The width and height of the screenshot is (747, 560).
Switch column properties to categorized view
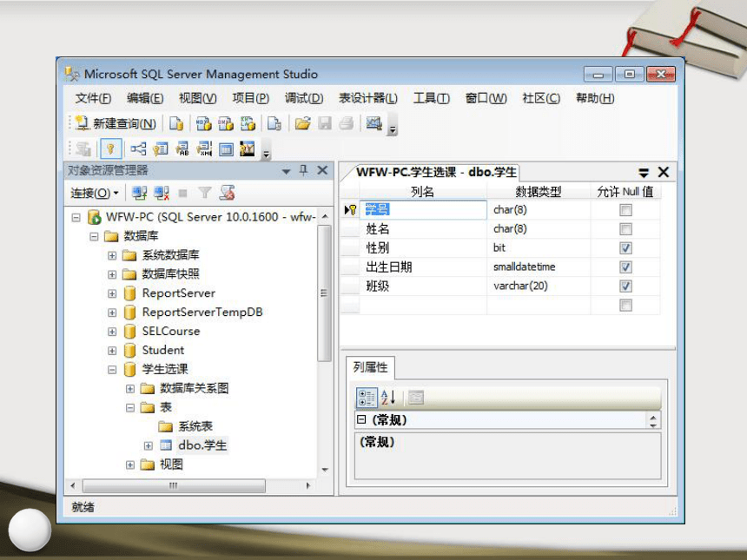pos(367,398)
